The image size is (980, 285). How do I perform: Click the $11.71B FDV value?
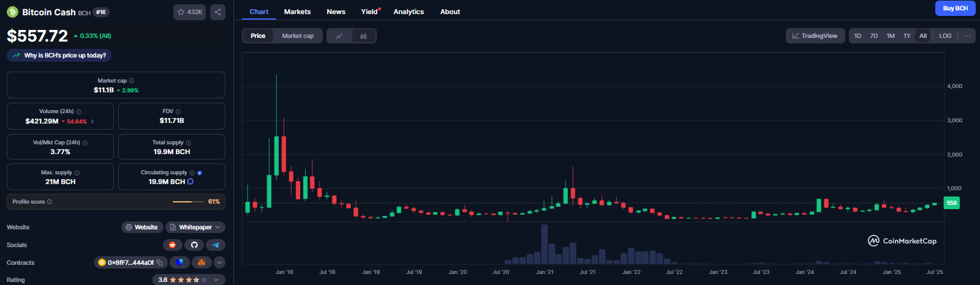pos(171,120)
